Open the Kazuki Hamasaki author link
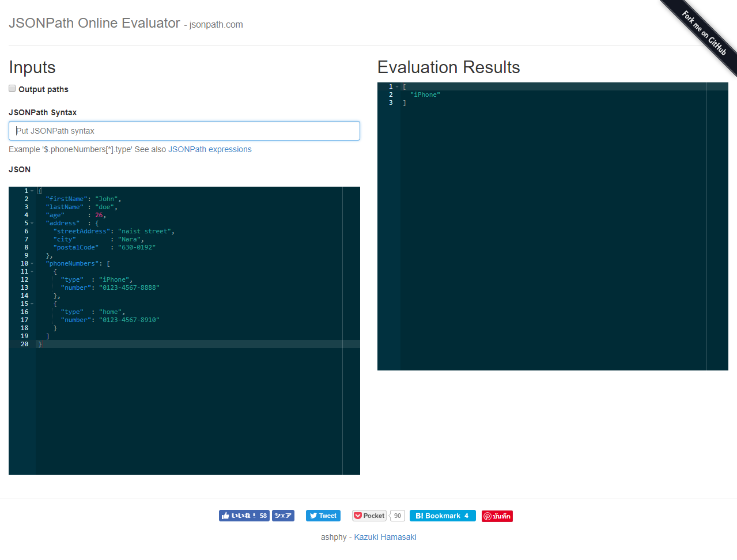This screenshot has width=737, height=560. [x=385, y=536]
